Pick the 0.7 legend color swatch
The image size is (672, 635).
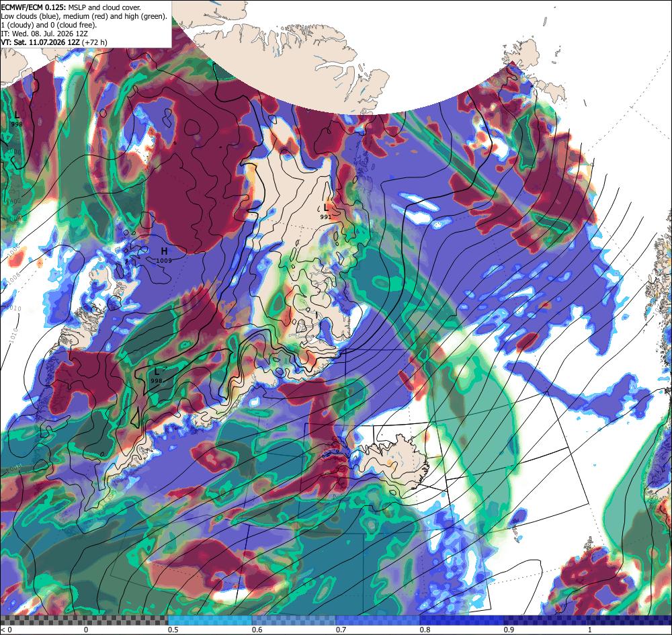[x=378, y=620]
